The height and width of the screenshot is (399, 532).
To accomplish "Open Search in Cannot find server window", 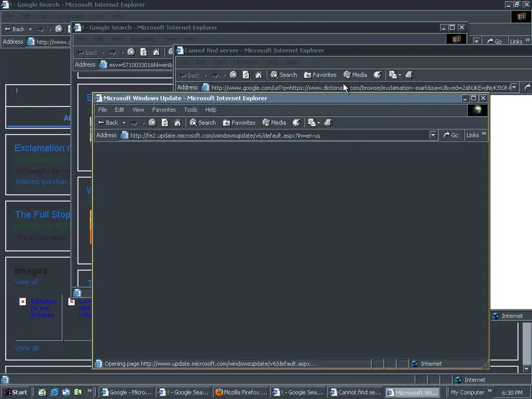I will click(x=284, y=75).
